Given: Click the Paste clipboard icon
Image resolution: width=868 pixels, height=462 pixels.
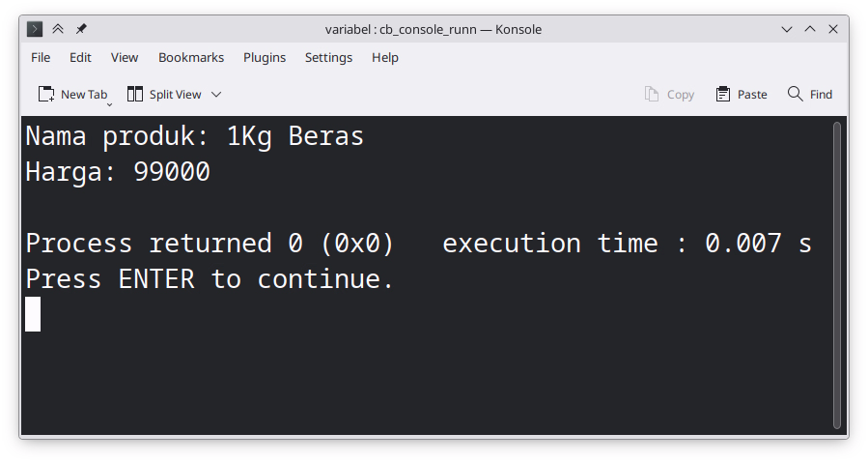Looking at the screenshot, I should (x=723, y=94).
